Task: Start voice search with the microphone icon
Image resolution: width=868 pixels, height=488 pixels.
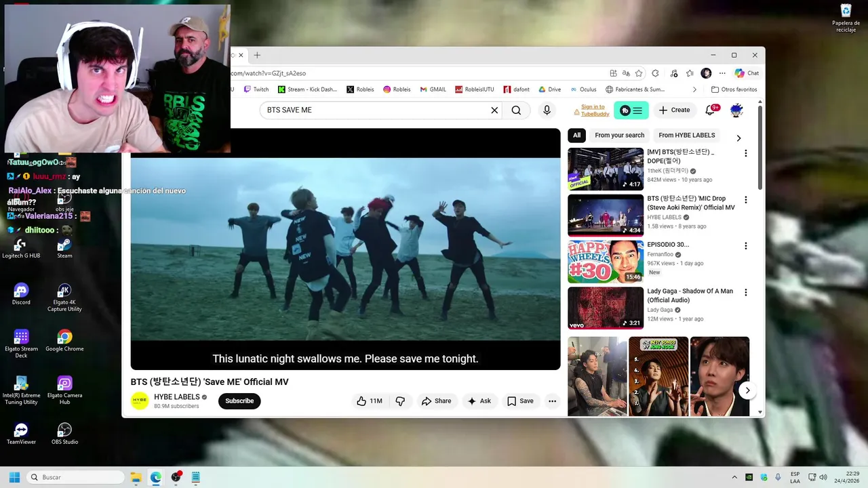Action: (547, 110)
